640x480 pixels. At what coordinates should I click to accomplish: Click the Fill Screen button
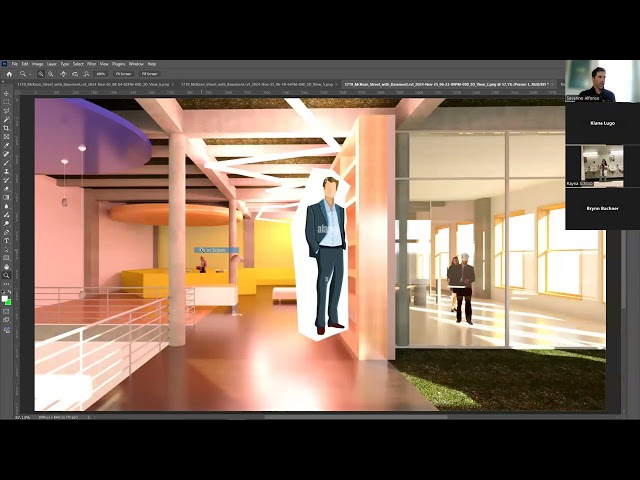(149, 74)
